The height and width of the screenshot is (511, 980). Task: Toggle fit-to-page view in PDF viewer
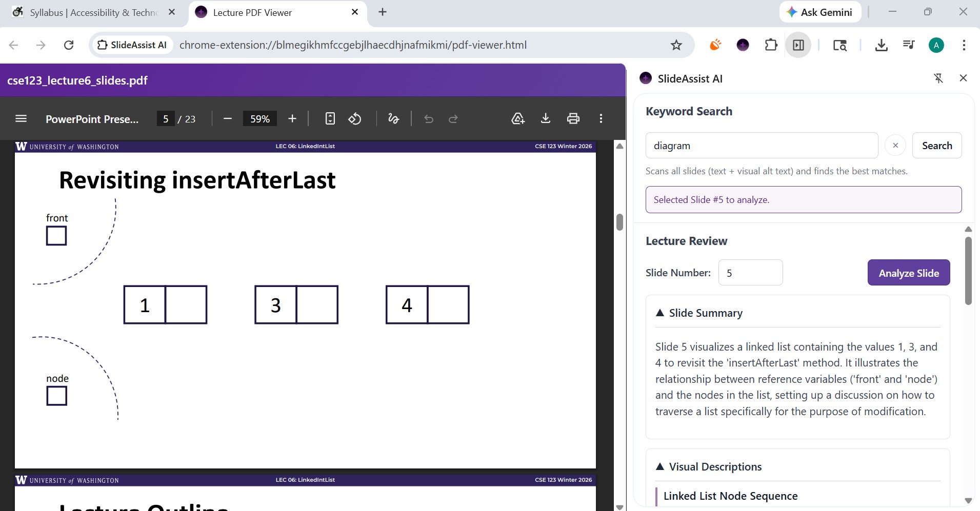(x=329, y=118)
